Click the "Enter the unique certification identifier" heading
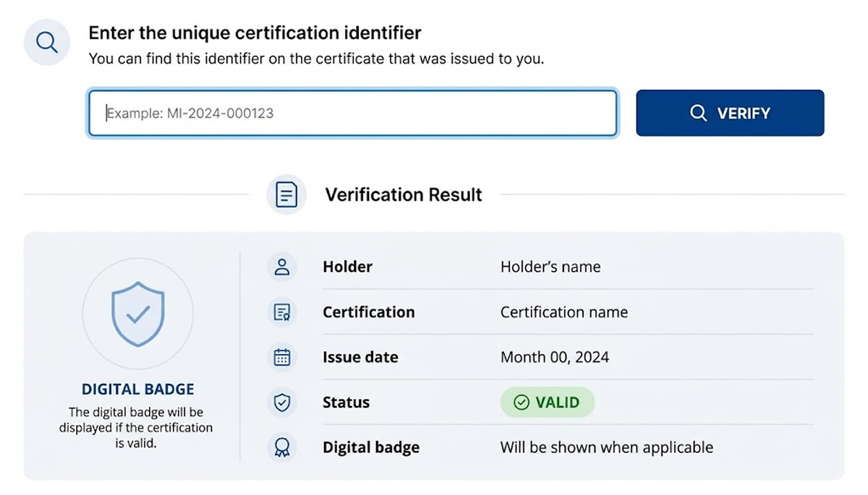The image size is (868, 495). (255, 33)
